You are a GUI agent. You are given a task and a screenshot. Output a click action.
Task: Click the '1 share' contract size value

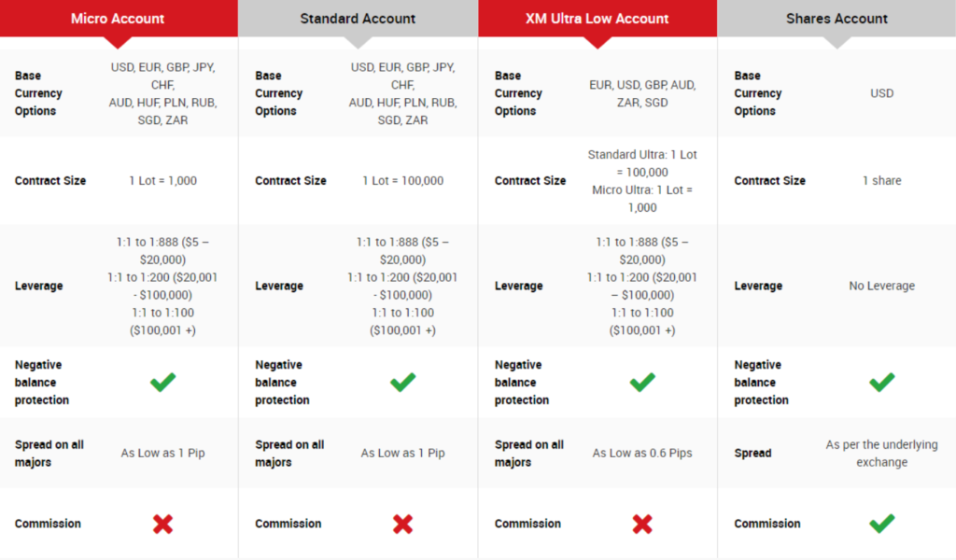point(881,180)
